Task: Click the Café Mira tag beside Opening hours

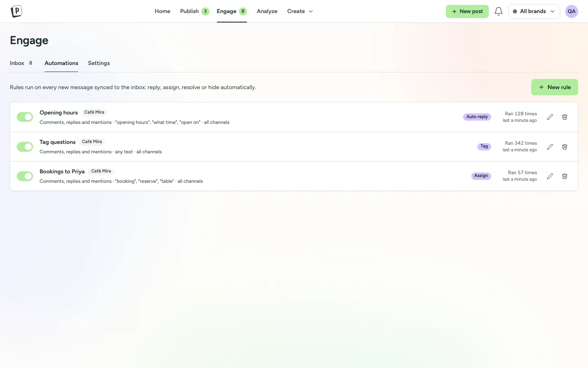Action: [x=94, y=112]
